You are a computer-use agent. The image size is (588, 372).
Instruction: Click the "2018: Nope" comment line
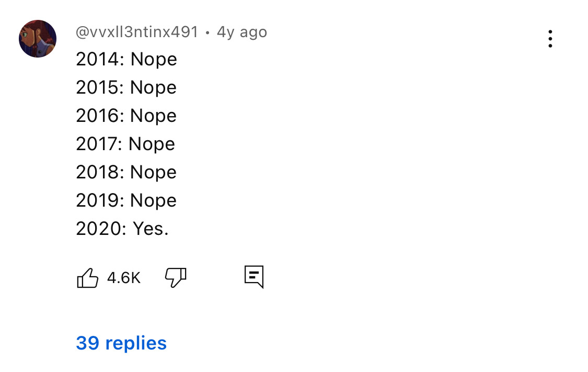tap(126, 173)
